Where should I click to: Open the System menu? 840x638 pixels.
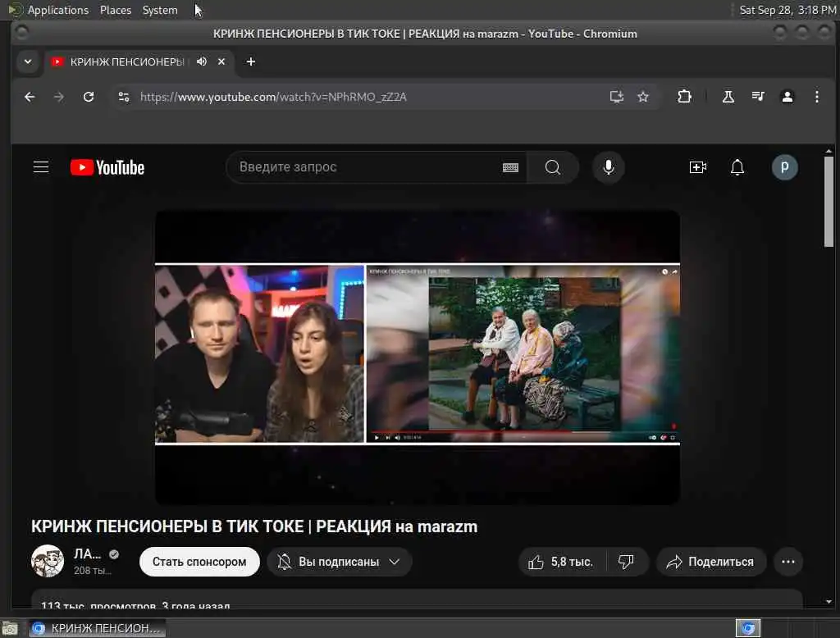160,10
